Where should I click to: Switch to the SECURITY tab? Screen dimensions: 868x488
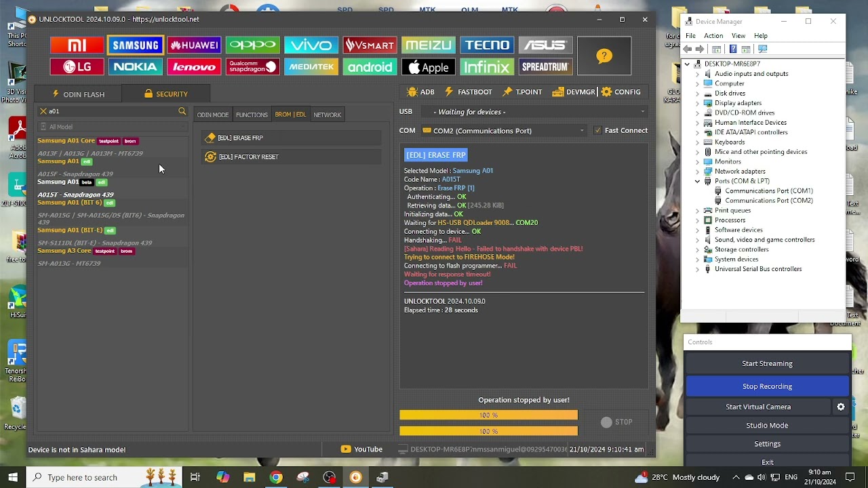point(166,94)
